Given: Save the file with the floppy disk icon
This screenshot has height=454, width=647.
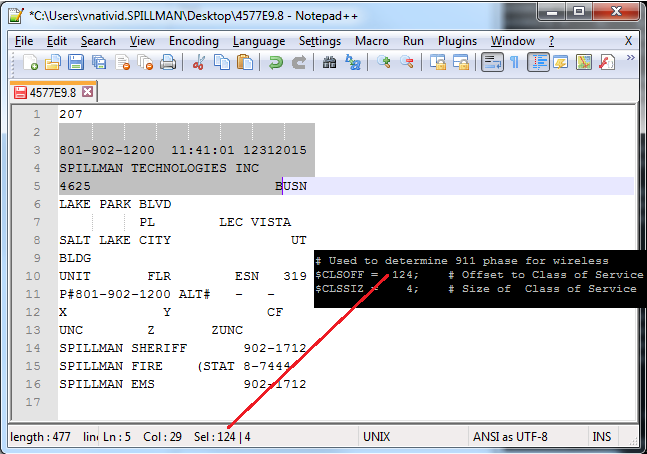Looking at the screenshot, I should [x=76, y=63].
